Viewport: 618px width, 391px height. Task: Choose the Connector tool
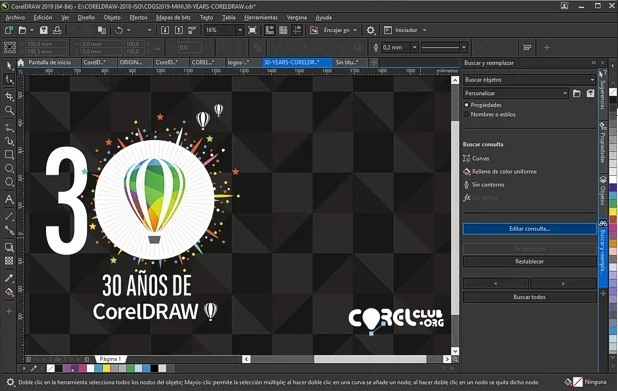(9, 230)
